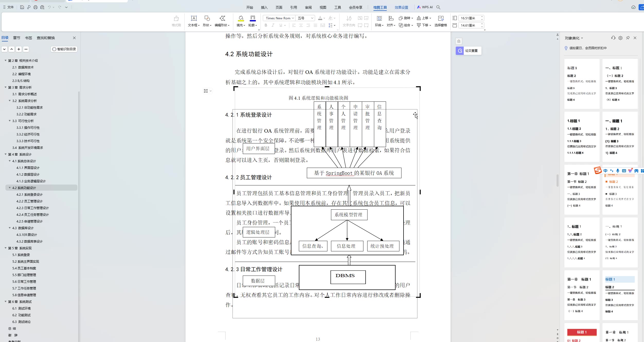This screenshot has width=644, height=342.
Task: Open the font name Times New Roman dropdown
Action: click(x=293, y=18)
